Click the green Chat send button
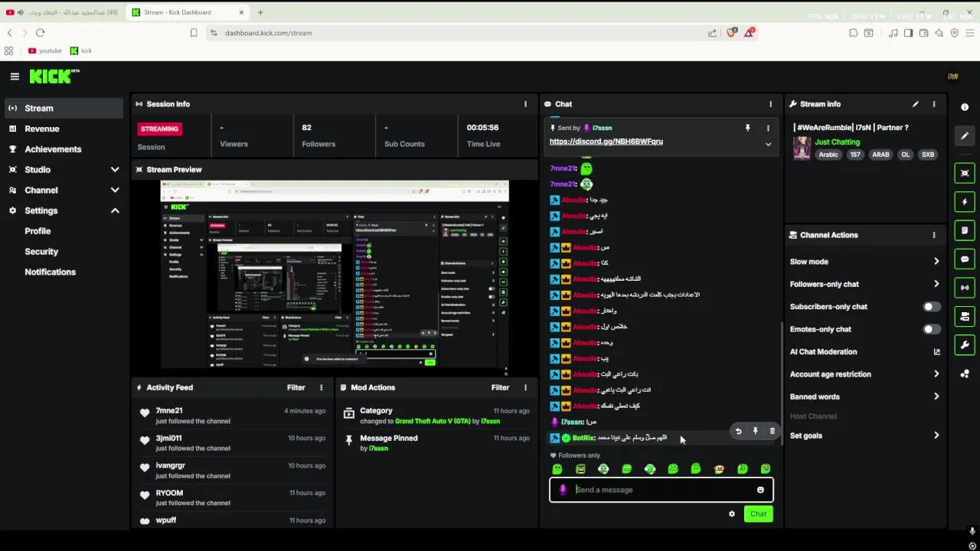 coord(758,514)
